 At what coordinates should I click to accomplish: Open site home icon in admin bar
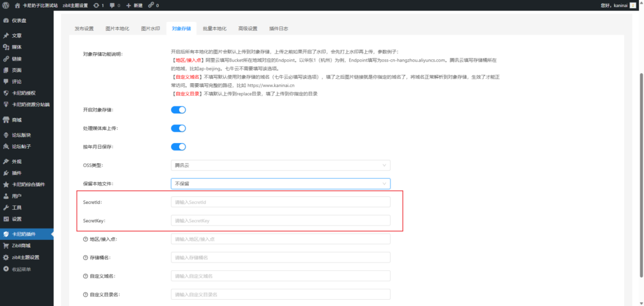(x=17, y=5)
